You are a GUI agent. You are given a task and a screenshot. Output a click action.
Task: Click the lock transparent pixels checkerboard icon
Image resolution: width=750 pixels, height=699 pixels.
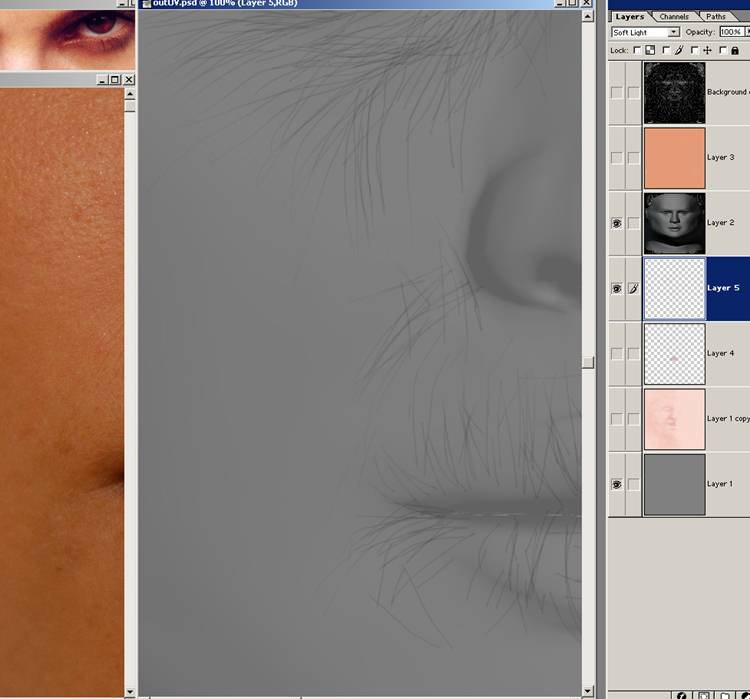click(650, 50)
